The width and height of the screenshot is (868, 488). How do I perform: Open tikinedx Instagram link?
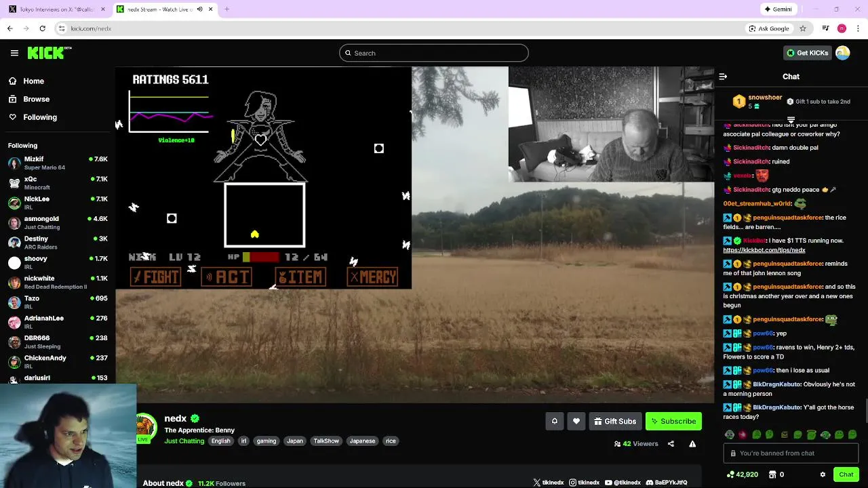point(585,483)
